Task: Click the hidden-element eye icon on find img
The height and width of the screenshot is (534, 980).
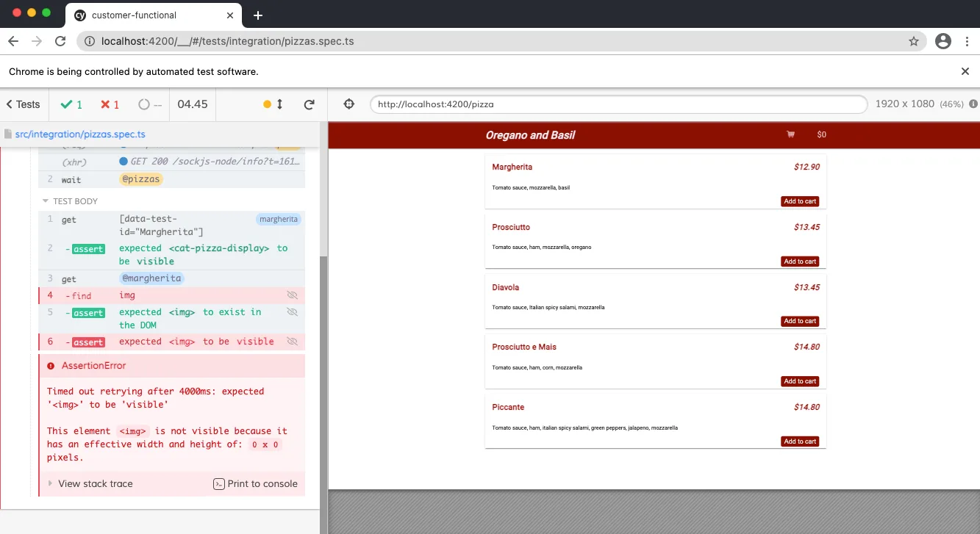Action: 293,295
